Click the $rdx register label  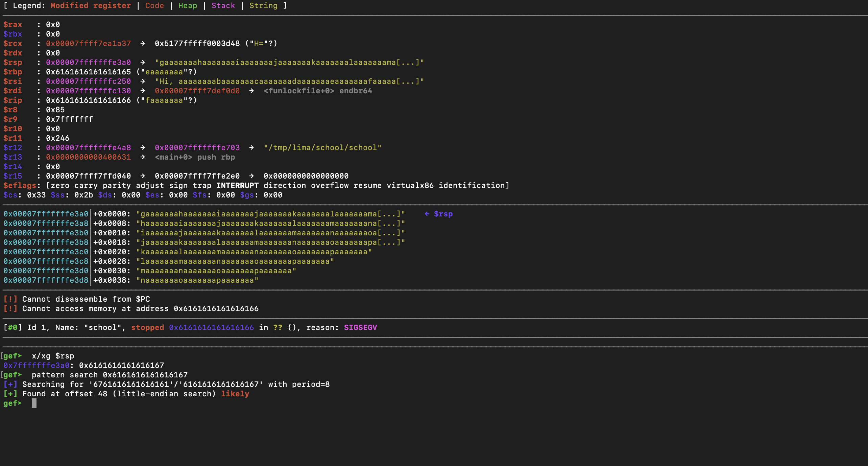point(13,53)
